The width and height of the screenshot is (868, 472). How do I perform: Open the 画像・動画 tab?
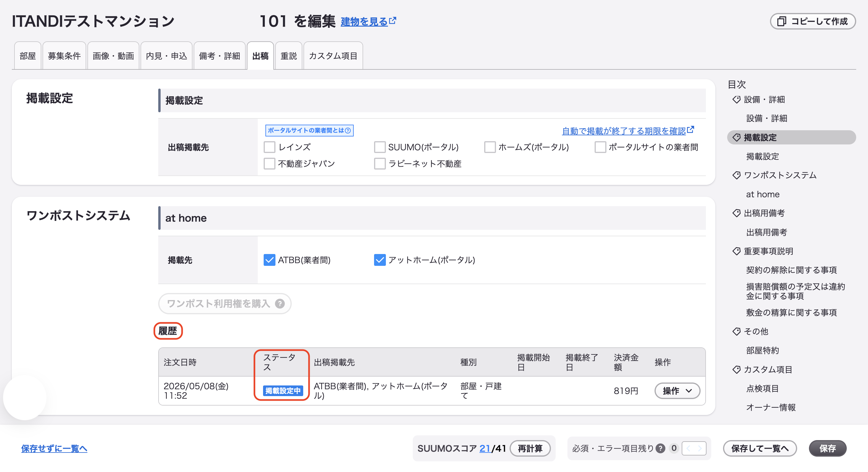pyautogui.click(x=113, y=56)
